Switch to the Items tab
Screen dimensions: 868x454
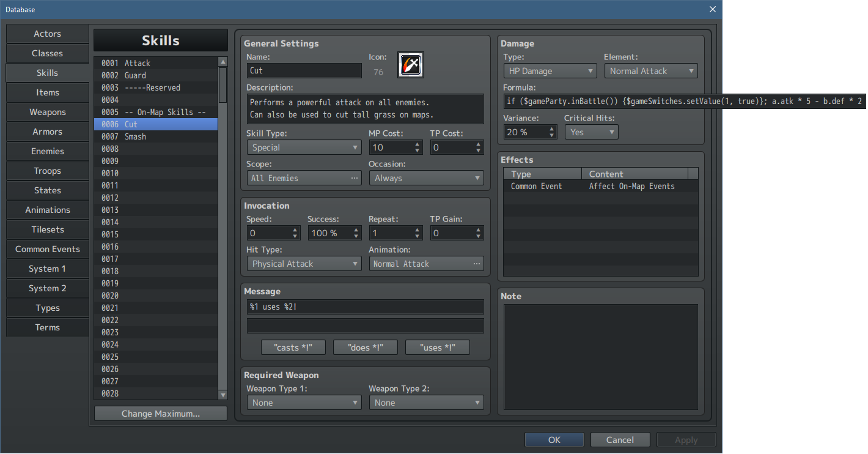pyautogui.click(x=48, y=92)
